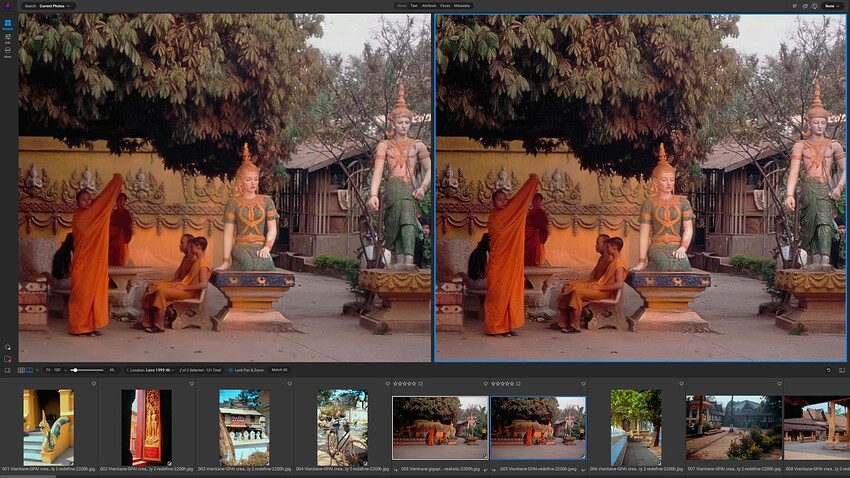Image resolution: width=850 pixels, height=478 pixels.
Task: Adjust the zoom level slider
Action: (75, 370)
